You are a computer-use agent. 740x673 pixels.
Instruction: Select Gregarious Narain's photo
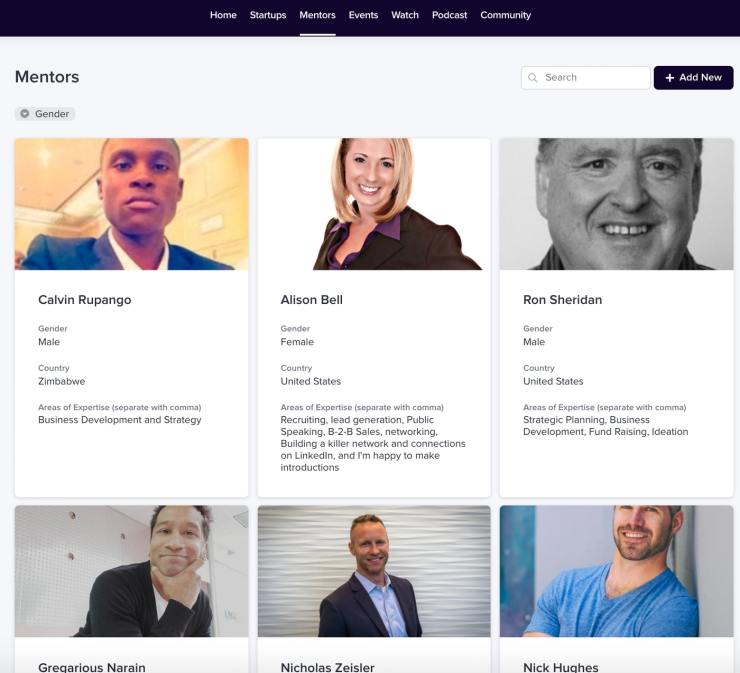pos(132,571)
